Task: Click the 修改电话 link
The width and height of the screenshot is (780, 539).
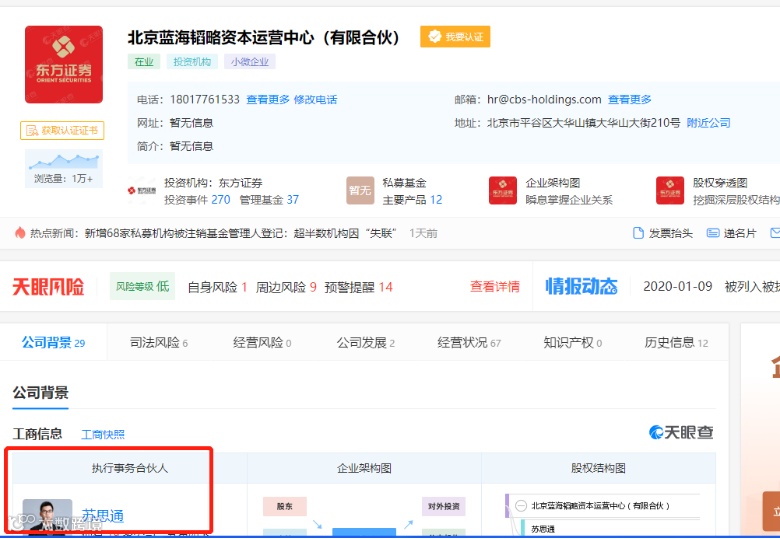Action: (x=315, y=99)
